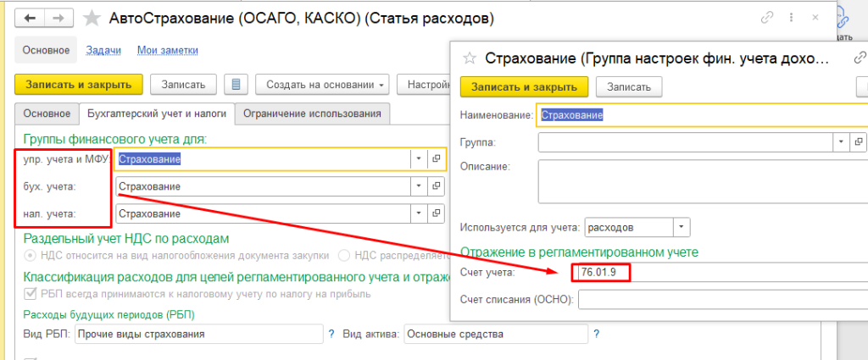Open Используется для учета dropdown

(x=682, y=228)
